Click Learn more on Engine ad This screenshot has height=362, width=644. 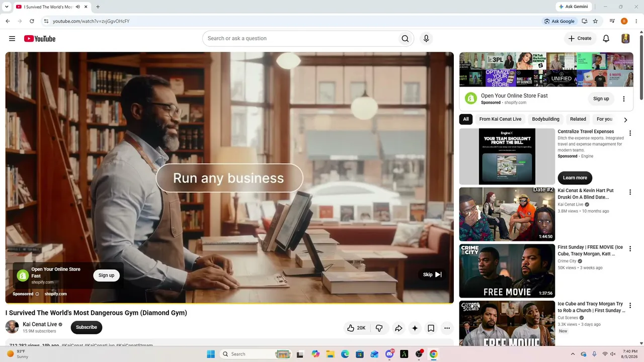point(575,177)
